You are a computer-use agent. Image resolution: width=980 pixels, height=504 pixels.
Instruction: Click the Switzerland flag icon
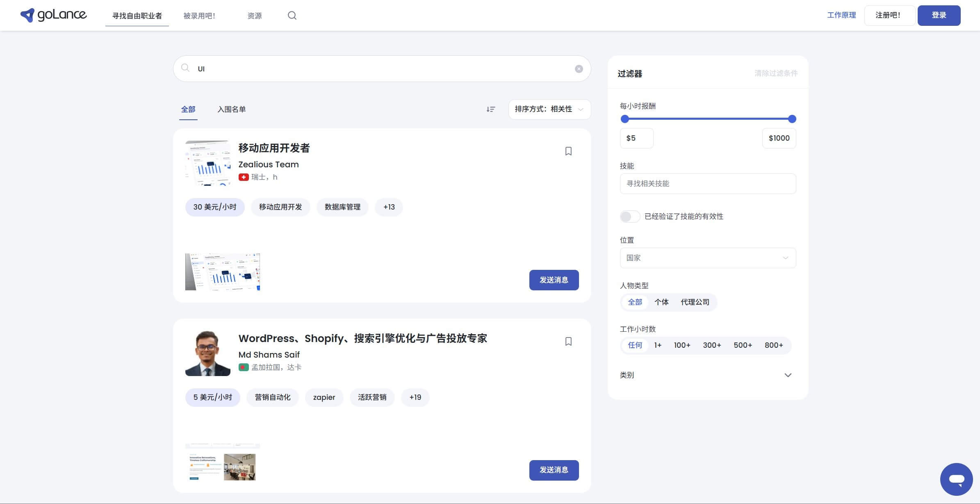(244, 177)
